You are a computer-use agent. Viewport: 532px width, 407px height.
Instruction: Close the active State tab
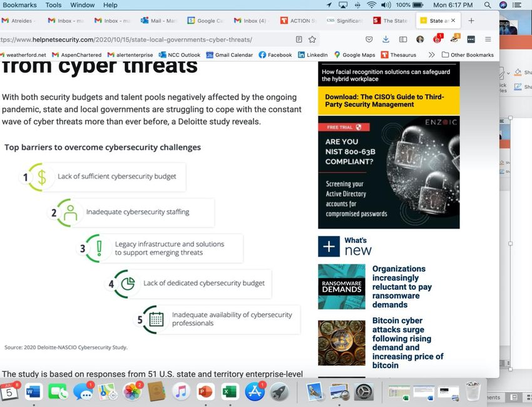[453, 21]
